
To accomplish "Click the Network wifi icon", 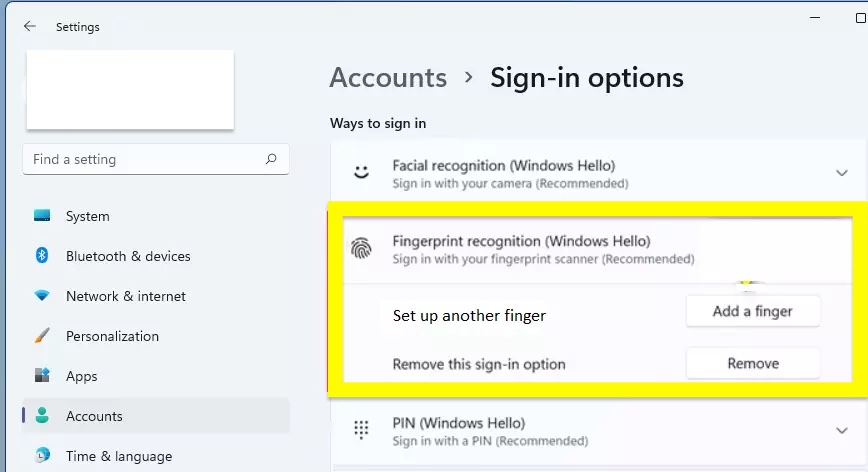I will 42,295.
